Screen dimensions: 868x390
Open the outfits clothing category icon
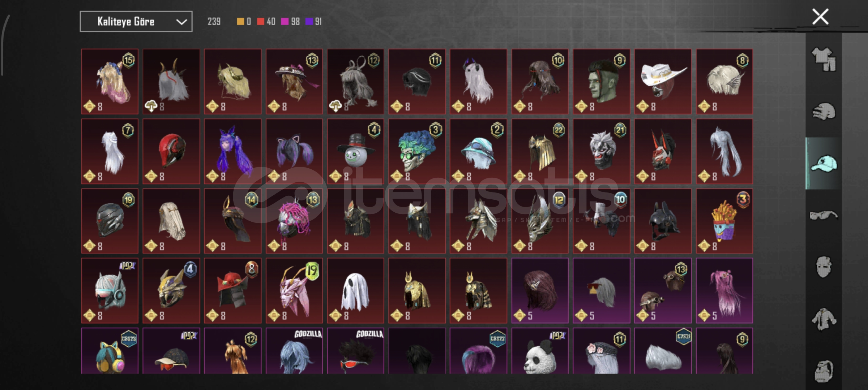click(x=824, y=60)
